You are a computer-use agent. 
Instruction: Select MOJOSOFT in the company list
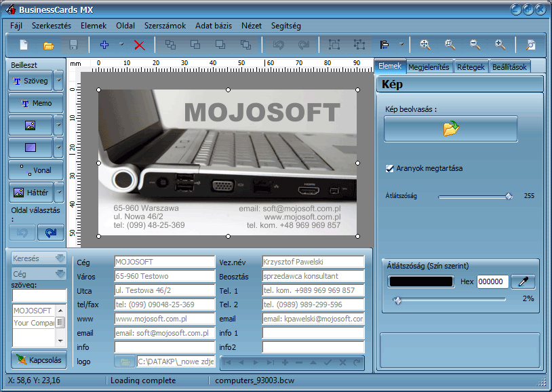[x=34, y=311]
